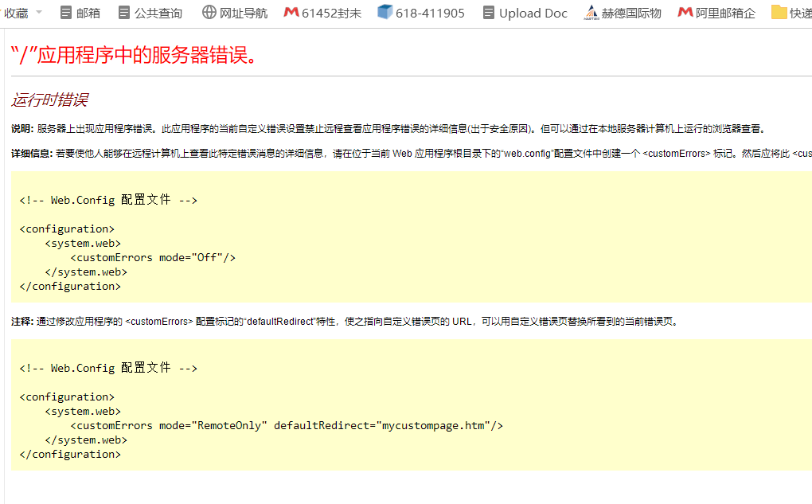The image size is (812, 504).
Task: Click the 运行时错误 italic subheading
Action: tap(49, 100)
